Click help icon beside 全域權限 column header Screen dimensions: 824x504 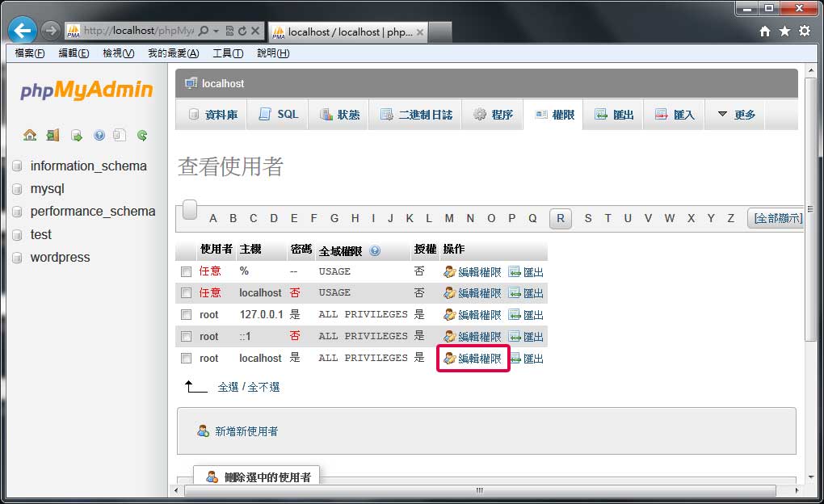coord(375,250)
